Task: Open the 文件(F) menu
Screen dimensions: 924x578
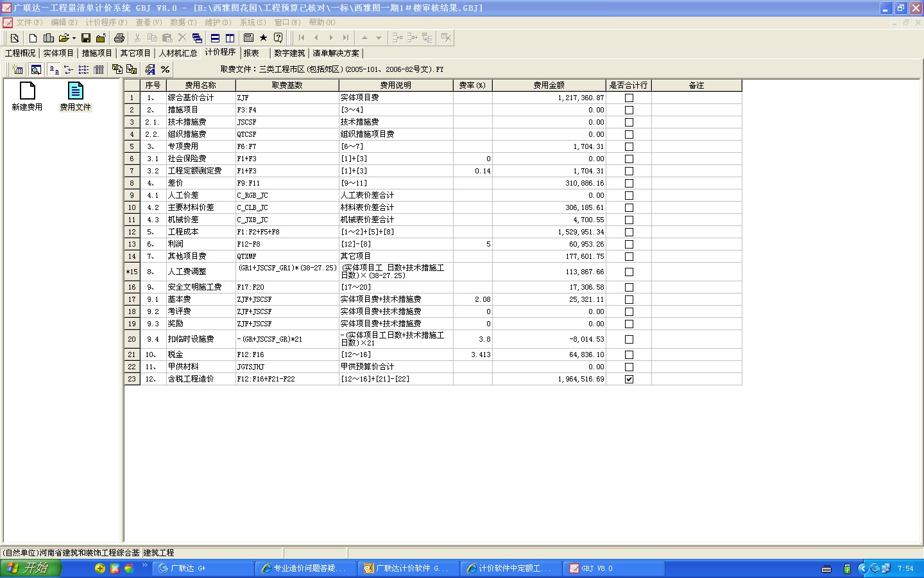Action: tap(29, 22)
